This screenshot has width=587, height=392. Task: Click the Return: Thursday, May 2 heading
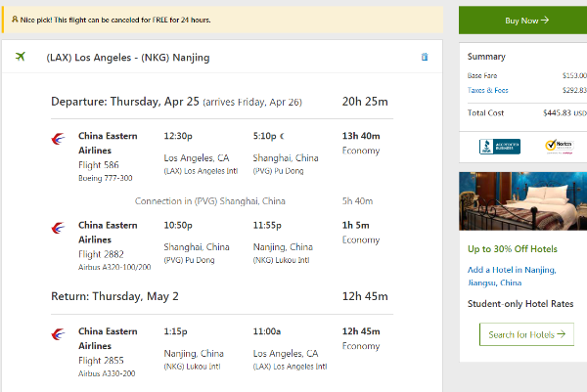pyautogui.click(x=114, y=296)
